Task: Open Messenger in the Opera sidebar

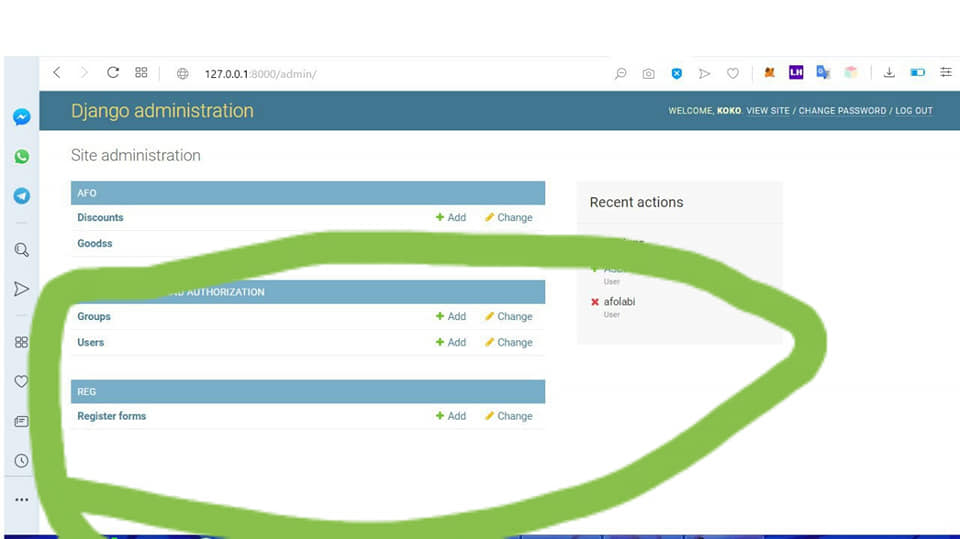Action: click(x=21, y=116)
